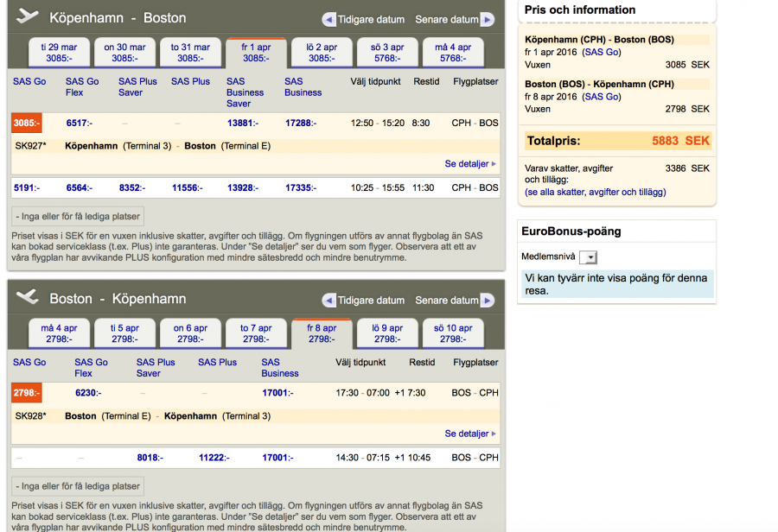Expand Se detaljer for flight SK928
The image size is (778, 532).
click(470, 434)
